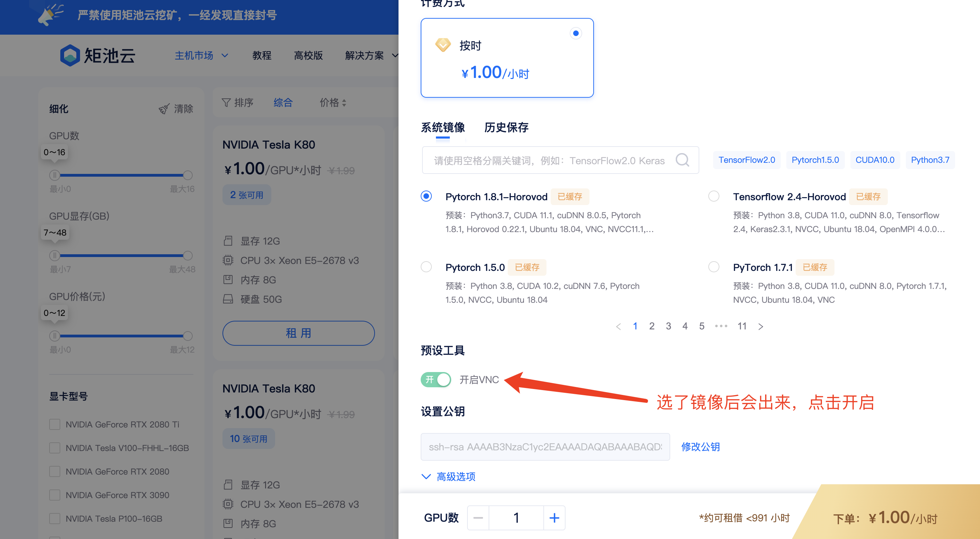Click the minus icon to decrease GPU count
980x539 pixels.
tap(478, 518)
